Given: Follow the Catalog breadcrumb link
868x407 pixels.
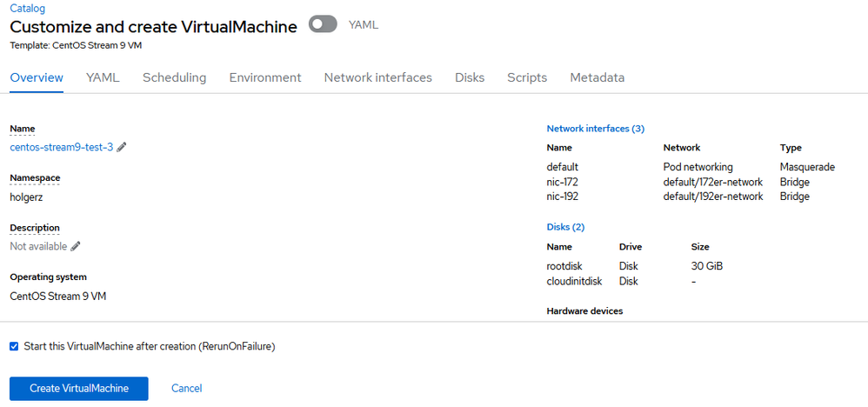Looking at the screenshot, I should (27, 8).
